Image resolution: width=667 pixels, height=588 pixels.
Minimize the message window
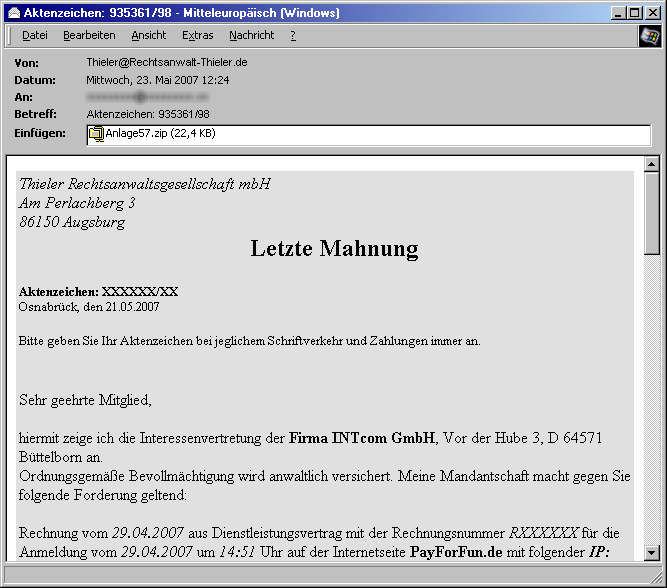(618, 13)
